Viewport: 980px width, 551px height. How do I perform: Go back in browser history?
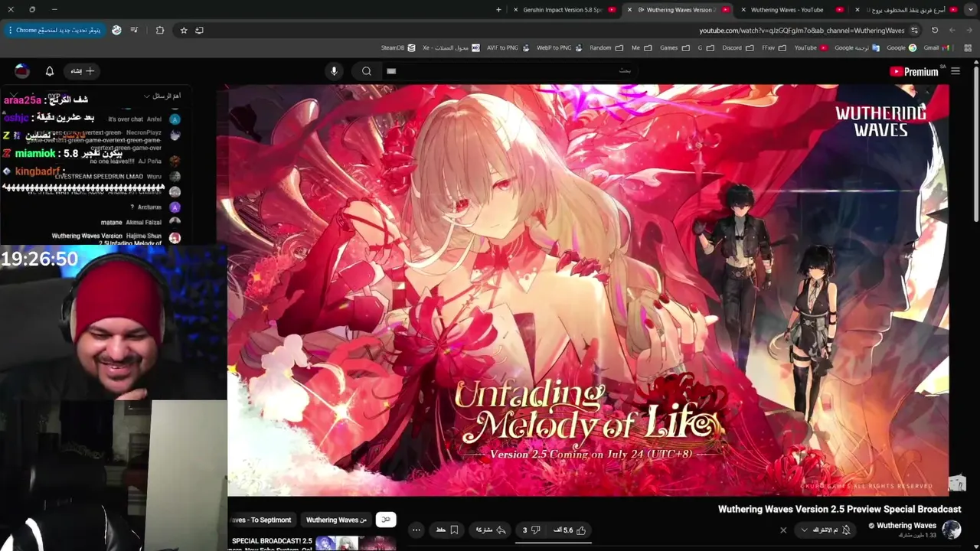(x=969, y=31)
